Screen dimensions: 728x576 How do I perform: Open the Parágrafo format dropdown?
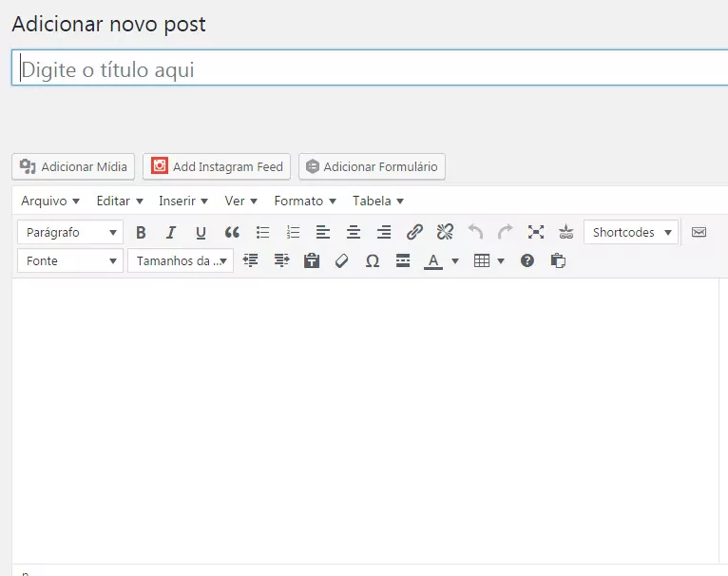point(70,232)
